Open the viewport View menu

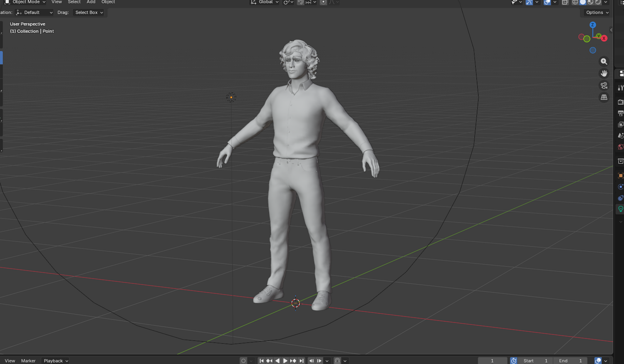pyautogui.click(x=57, y=2)
